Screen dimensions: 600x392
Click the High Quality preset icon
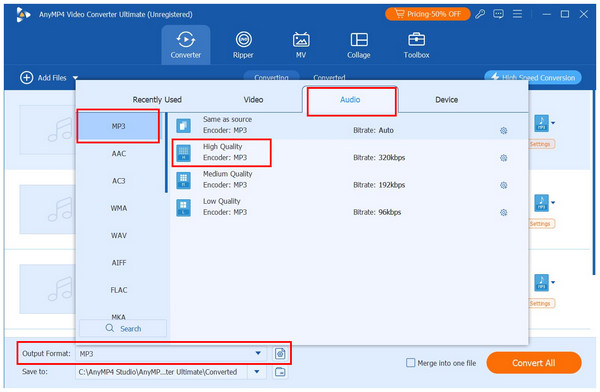[x=183, y=153]
